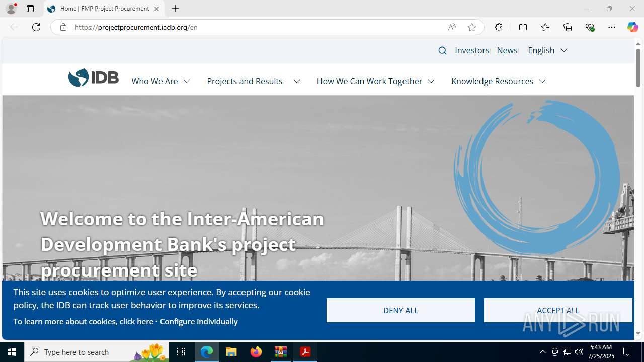Open the browser profile avatar
The height and width of the screenshot is (362, 644).
(x=11, y=9)
